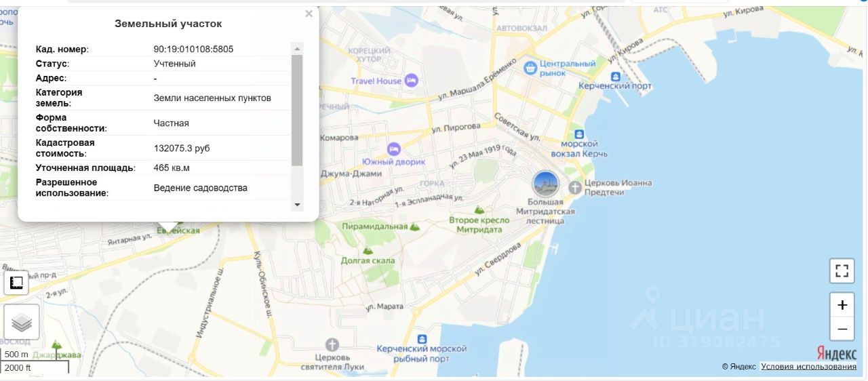Viewport: 868px width, 381px height.
Task: Click the Земельный участок heading
Action: (x=168, y=24)
